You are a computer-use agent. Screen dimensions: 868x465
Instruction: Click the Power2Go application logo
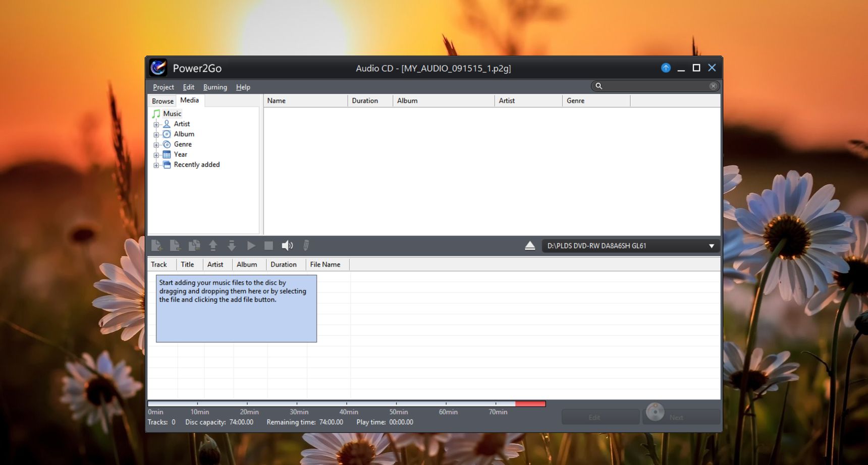pos(158,68)
